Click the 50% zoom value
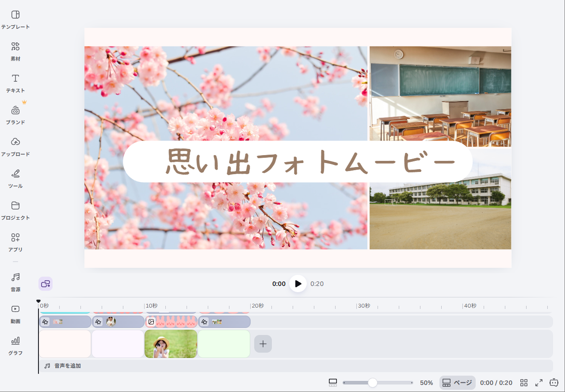The image size is (565, 392). [427, 383]
